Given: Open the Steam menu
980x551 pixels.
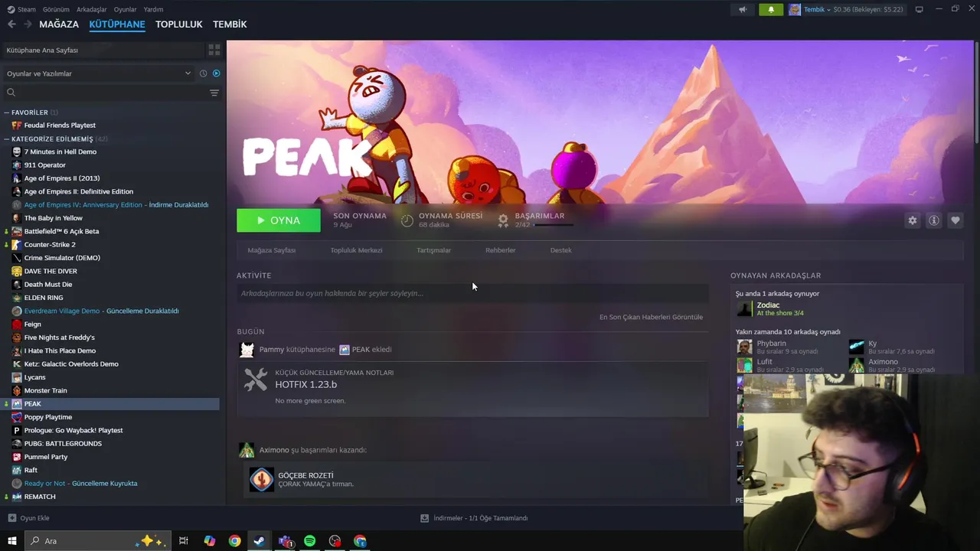Looking at the screenshot, I should tap(21, 10).
